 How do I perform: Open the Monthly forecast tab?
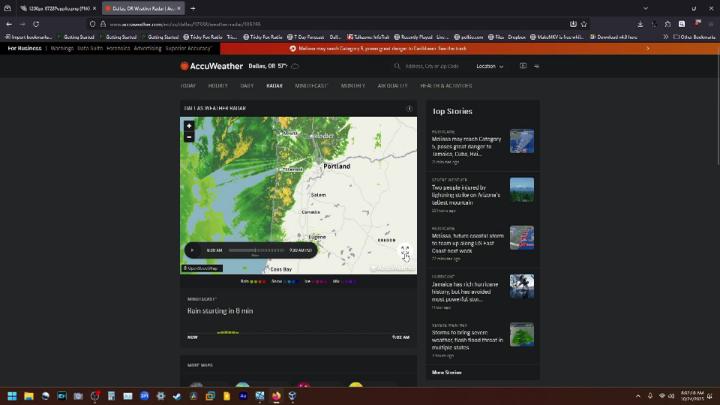click(x=353, y=86)
